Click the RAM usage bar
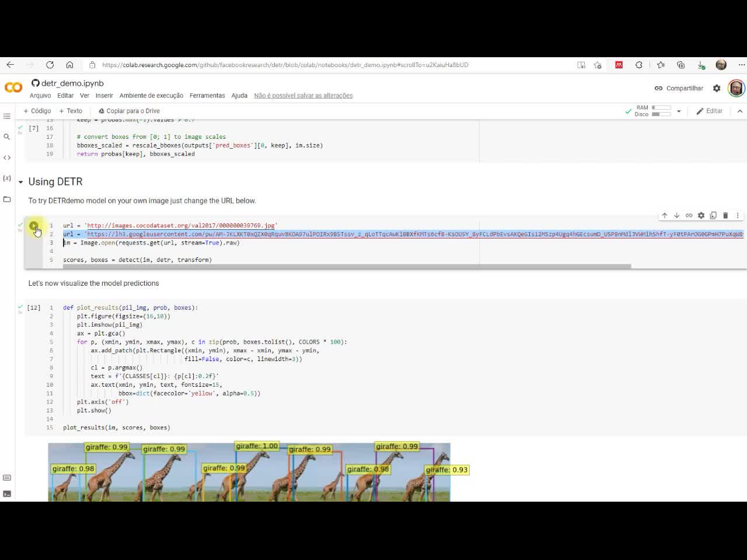 (661, 107)
